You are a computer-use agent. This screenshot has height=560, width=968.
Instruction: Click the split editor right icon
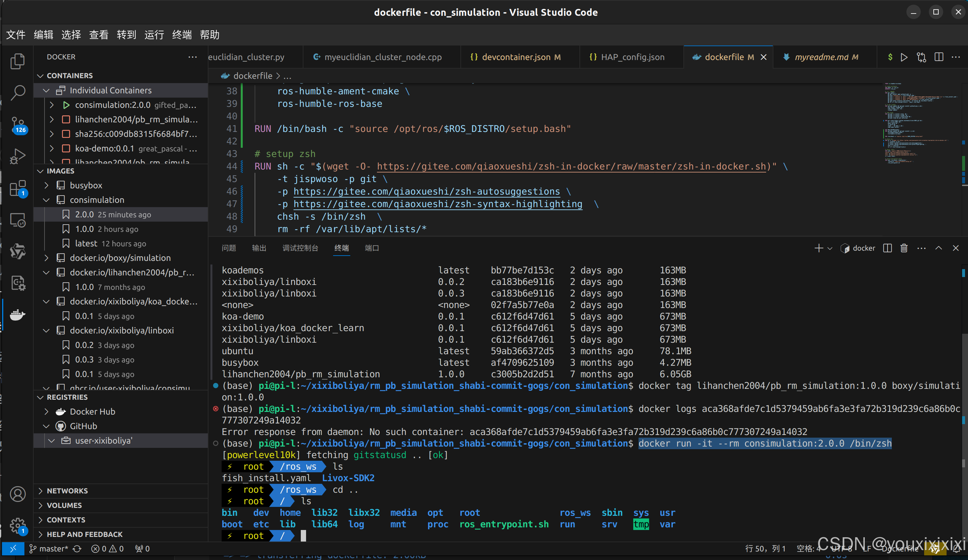point(939,57)
